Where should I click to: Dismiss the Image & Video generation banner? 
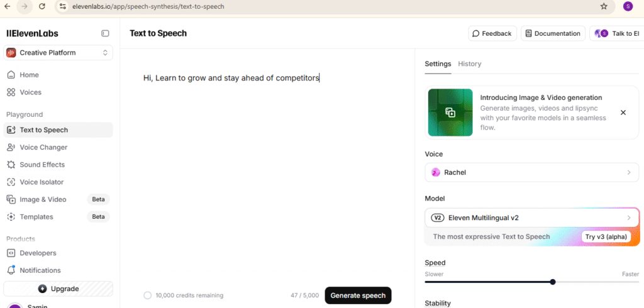pos(623,113)
